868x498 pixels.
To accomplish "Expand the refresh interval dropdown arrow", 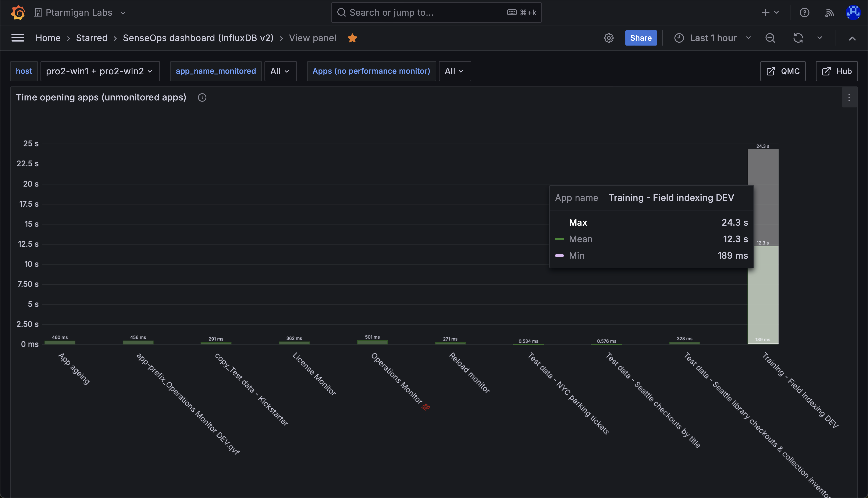I will (x=820, y=38).
